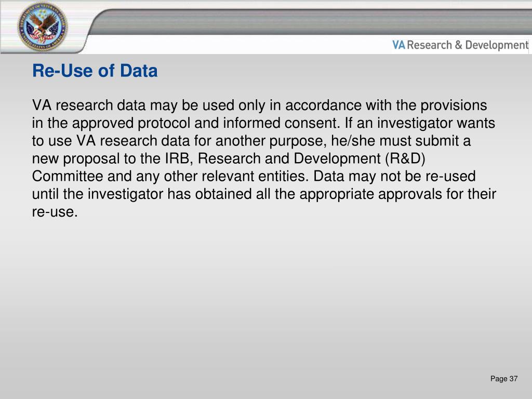Image resolution: width=532 pixels, height=399 pixels.
Task: Click the word 'Committee' beginning the fifth line
Action: [68, 177]
